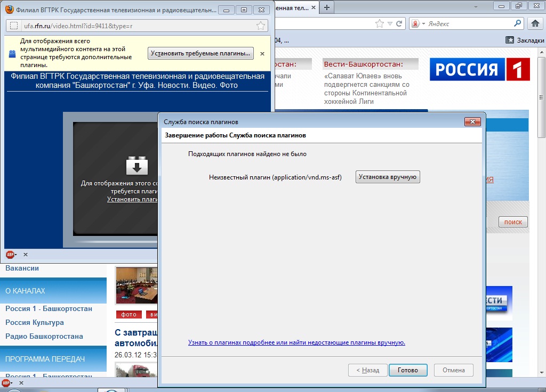
Task: Click the magnifier in the Яндекс search box
Action: [517, 23]
